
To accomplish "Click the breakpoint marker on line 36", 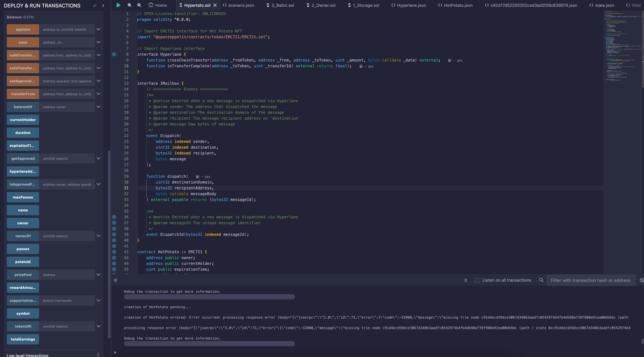I will pyautogui.click(x=114, y=217).
